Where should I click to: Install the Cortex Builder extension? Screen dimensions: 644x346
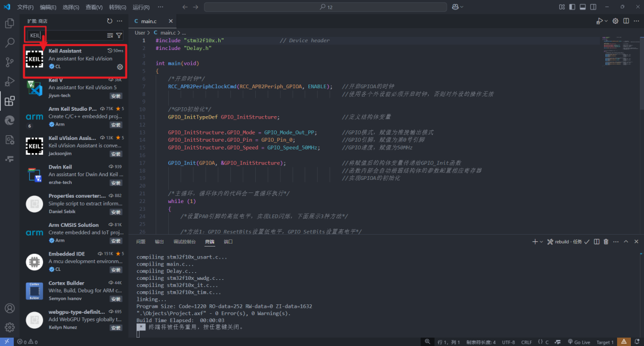tap(116, 300)
